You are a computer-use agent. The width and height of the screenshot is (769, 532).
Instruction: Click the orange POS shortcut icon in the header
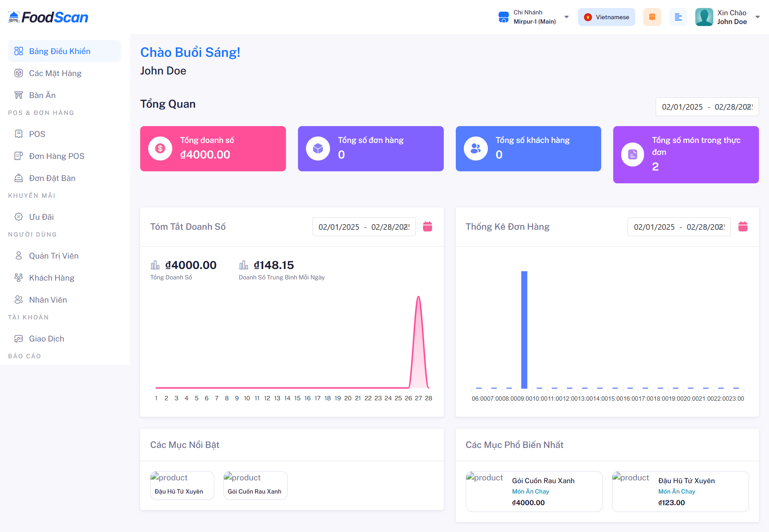652,17
